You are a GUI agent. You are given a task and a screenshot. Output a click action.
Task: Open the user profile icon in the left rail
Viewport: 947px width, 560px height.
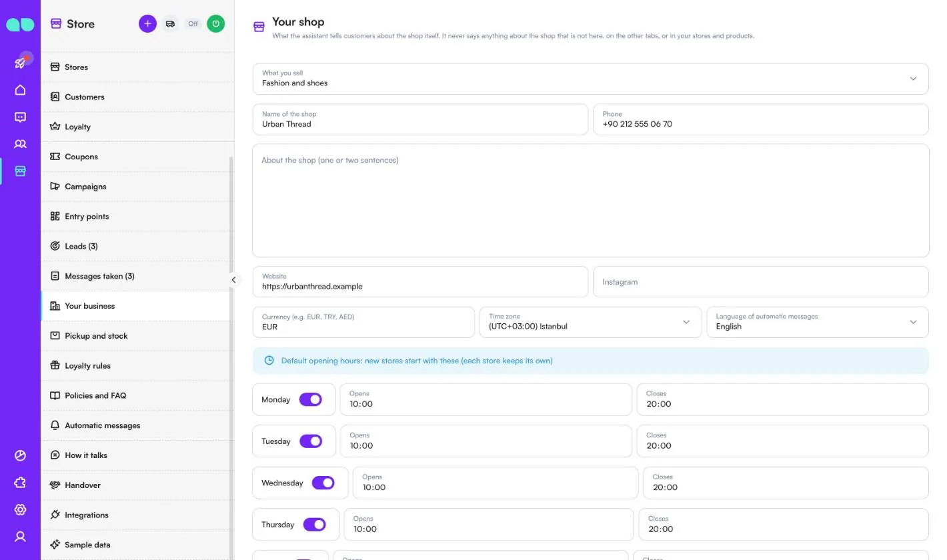tap(20, 537)
